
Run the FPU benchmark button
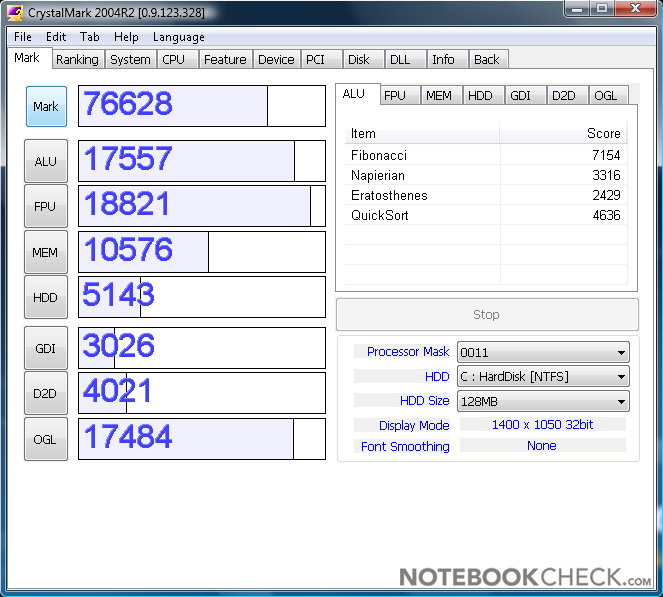(x=46, y=206)
